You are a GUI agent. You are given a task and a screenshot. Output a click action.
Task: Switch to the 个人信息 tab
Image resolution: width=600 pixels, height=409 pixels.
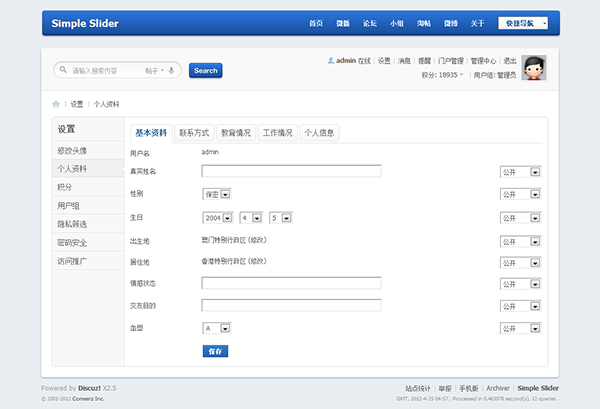(x=319, y=133)
